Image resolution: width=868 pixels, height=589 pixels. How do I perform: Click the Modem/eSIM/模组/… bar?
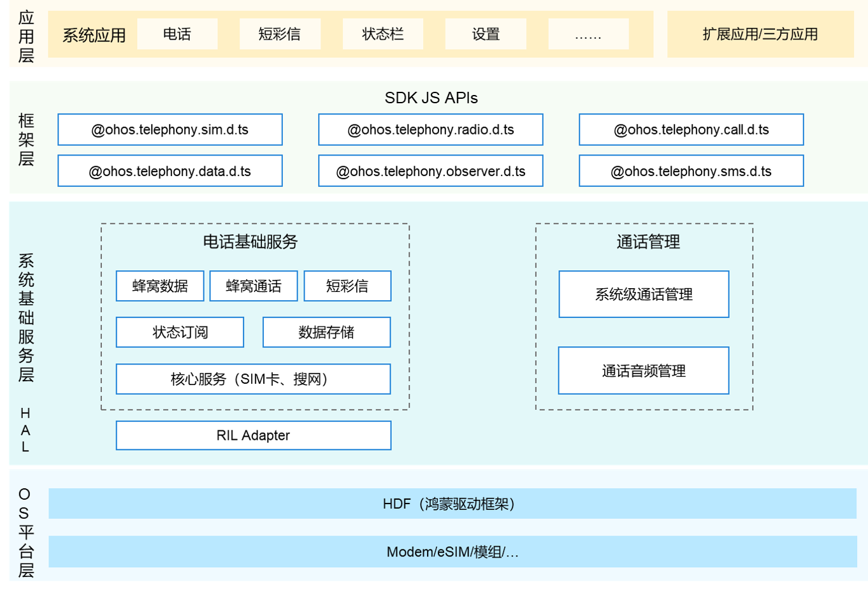pos(452,551)
